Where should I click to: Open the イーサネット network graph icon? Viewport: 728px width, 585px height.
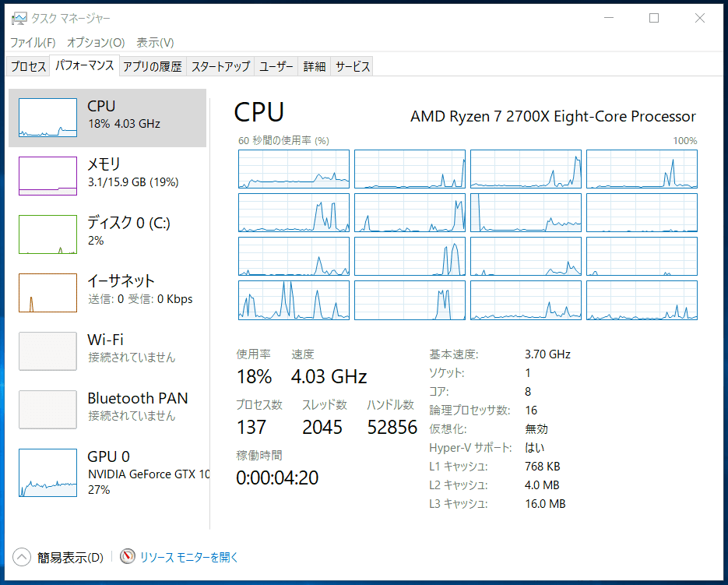pyautogui.click(x=47, y=293)
